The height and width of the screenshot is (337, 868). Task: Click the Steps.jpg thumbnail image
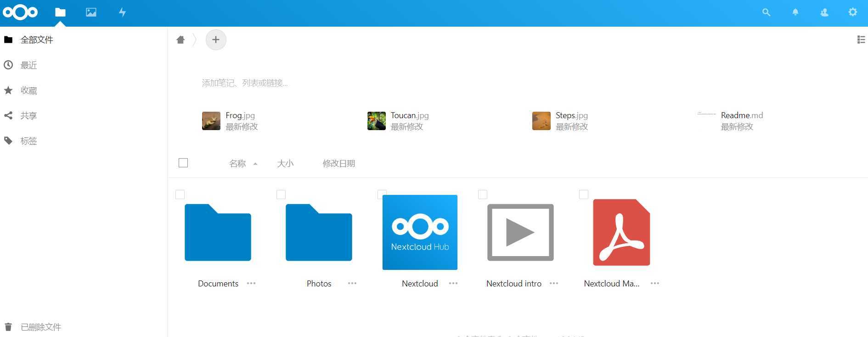541,121
